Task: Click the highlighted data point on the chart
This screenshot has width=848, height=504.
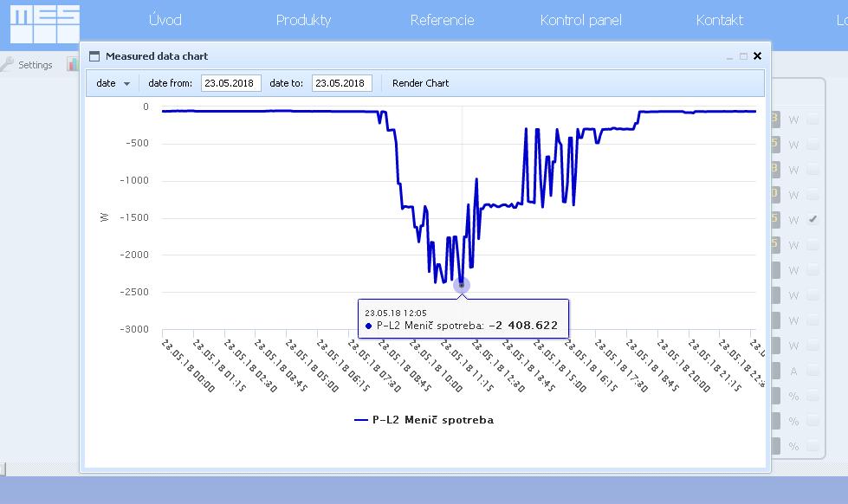Action: coord(462,284)
